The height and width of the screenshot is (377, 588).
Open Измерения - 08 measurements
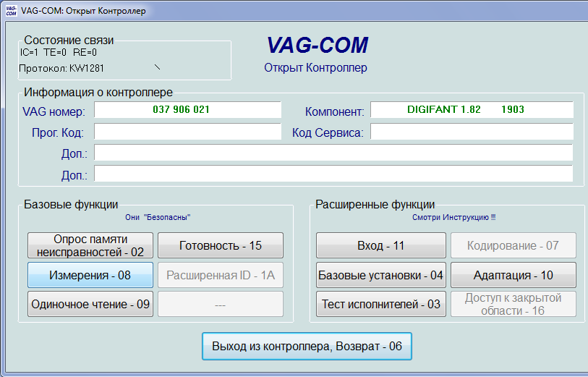point(90,275)
